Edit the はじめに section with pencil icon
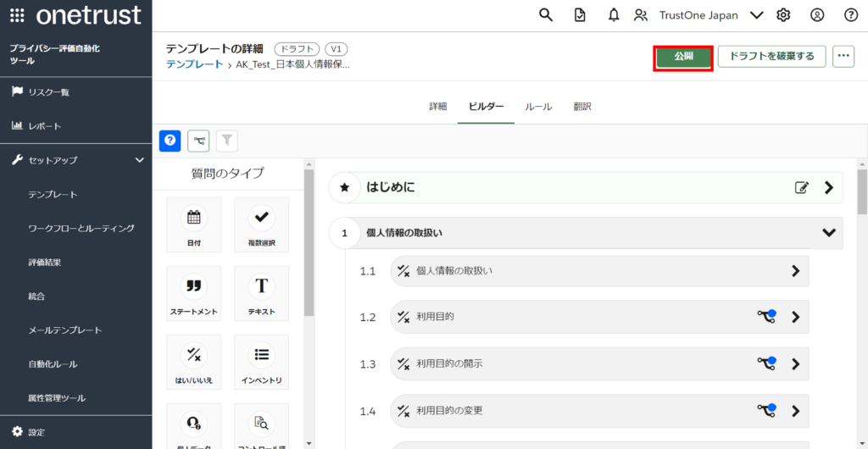Screen dimensions: 868x449 [802, 187]
